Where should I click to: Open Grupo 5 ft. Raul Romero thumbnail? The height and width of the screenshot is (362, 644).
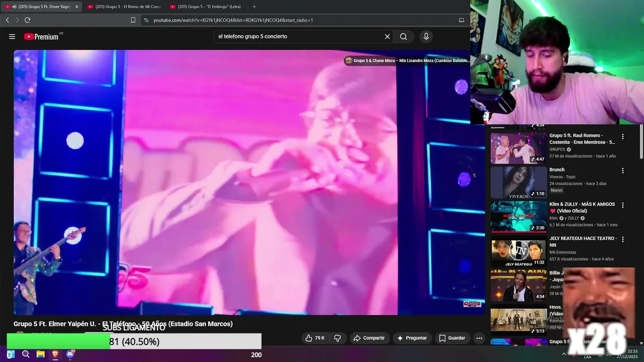518,148
